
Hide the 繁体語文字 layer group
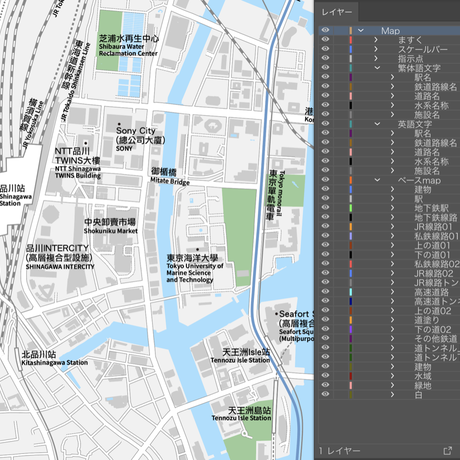[325, 68]
